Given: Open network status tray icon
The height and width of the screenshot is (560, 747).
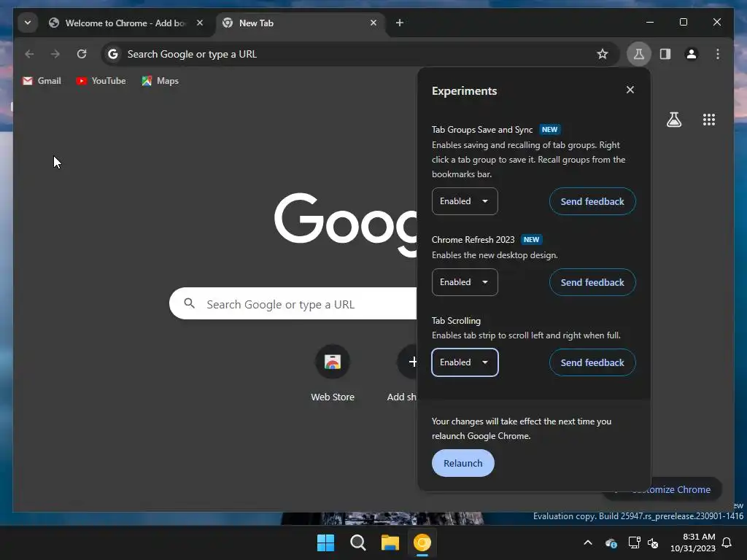Looking at the screenshot, I should [634, 542].
